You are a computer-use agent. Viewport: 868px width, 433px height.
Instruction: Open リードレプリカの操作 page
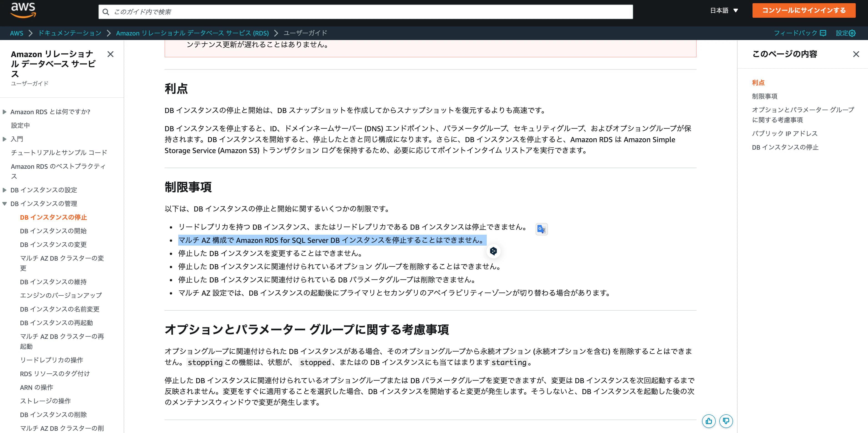[51, 360]
